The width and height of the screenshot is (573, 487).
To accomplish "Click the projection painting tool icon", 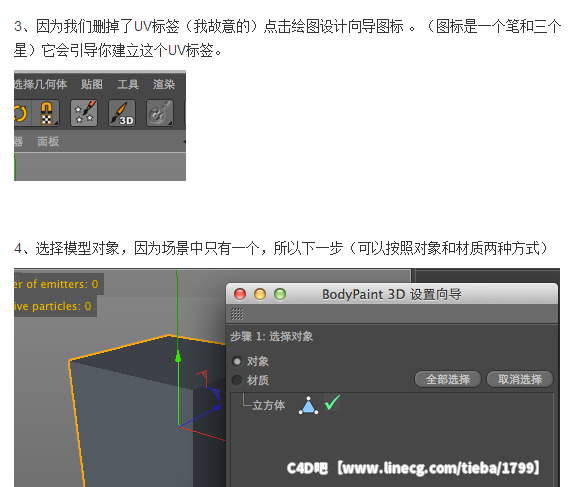I will click(160, 113).
